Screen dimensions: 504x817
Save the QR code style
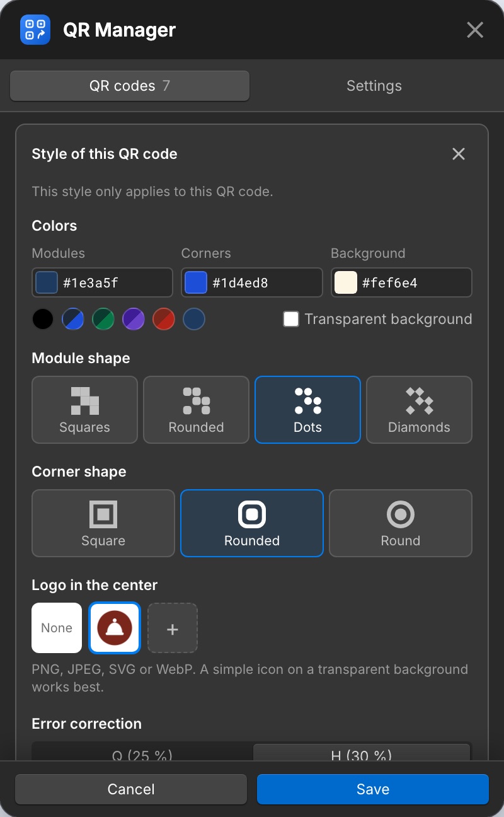pyautogui.click(x=373, y=789)
